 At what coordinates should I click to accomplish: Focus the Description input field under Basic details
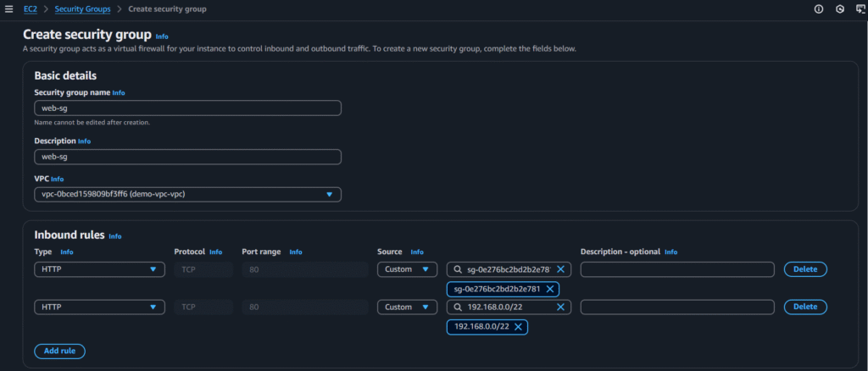click(x=187, y=157)
